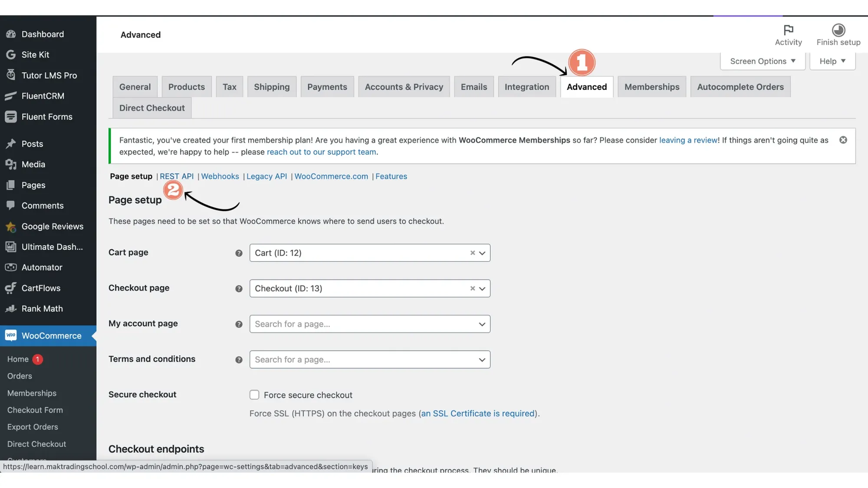The height and width of the screenshot is (488, 868).
Task: Open the Terms and conditions dropdown
Action: (369, 360)
